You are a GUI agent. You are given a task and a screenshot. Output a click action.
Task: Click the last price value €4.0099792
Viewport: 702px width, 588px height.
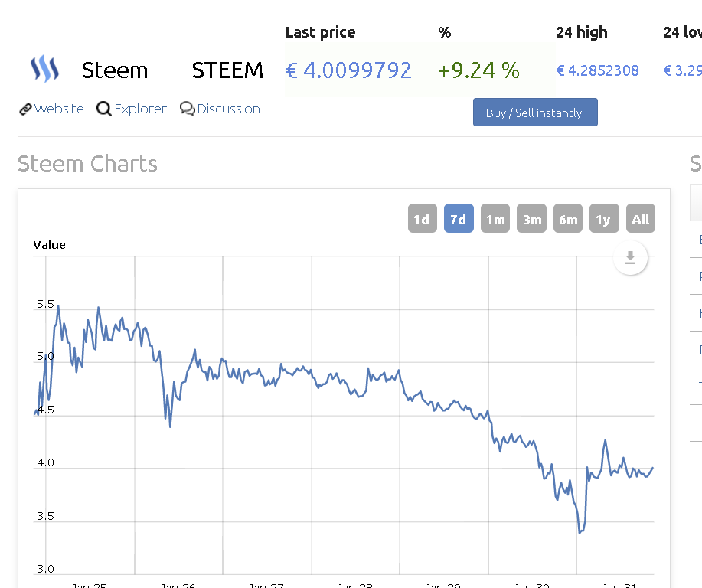coord(349,70)
